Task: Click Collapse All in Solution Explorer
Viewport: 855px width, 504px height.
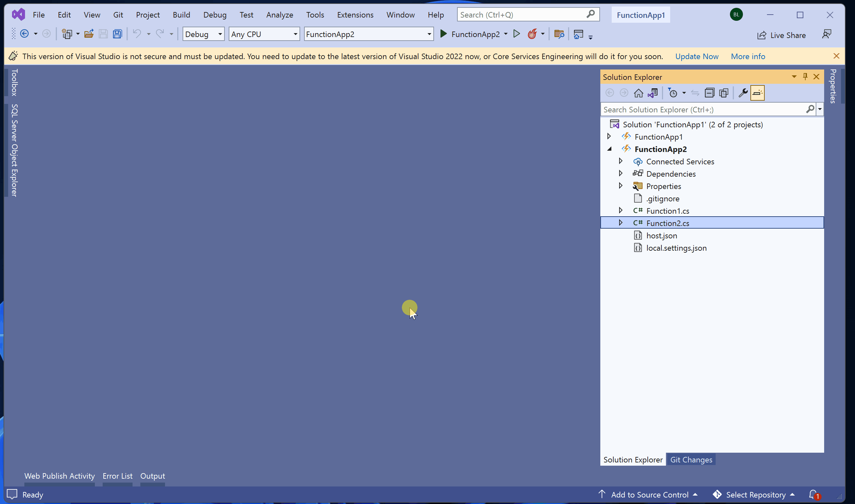Action: coord(709,93)
